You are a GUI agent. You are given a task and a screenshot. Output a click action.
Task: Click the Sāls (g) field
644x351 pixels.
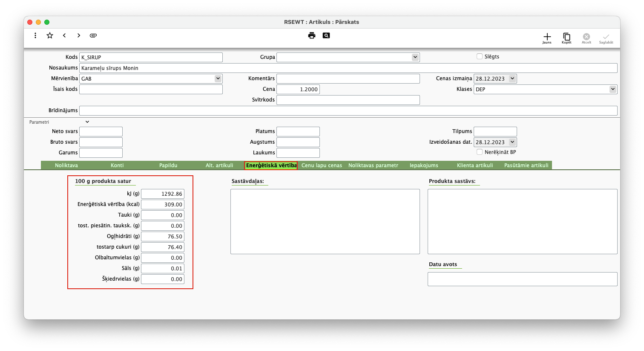pyautogui.click(x=163, y=268)
